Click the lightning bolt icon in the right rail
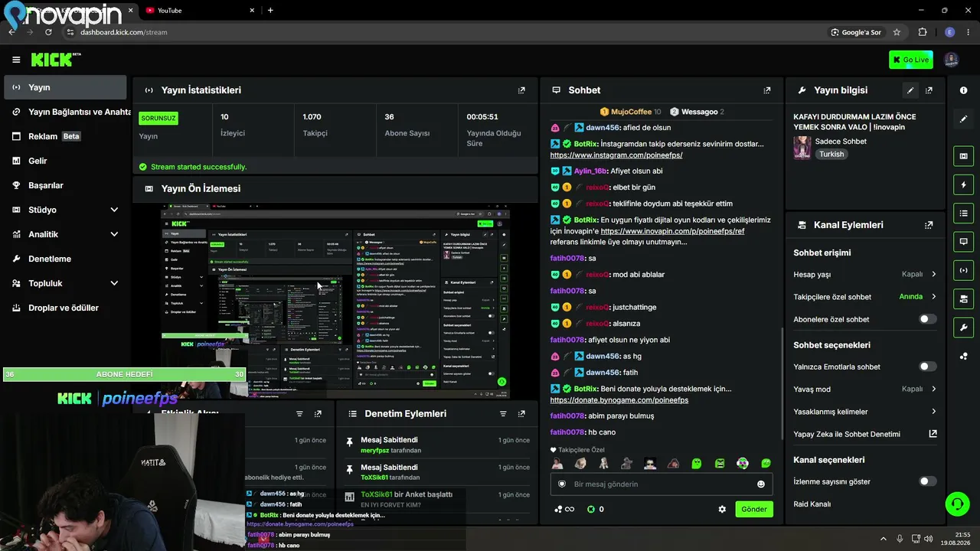Screen dimensions: 980x551 click(x=963, y=184)
